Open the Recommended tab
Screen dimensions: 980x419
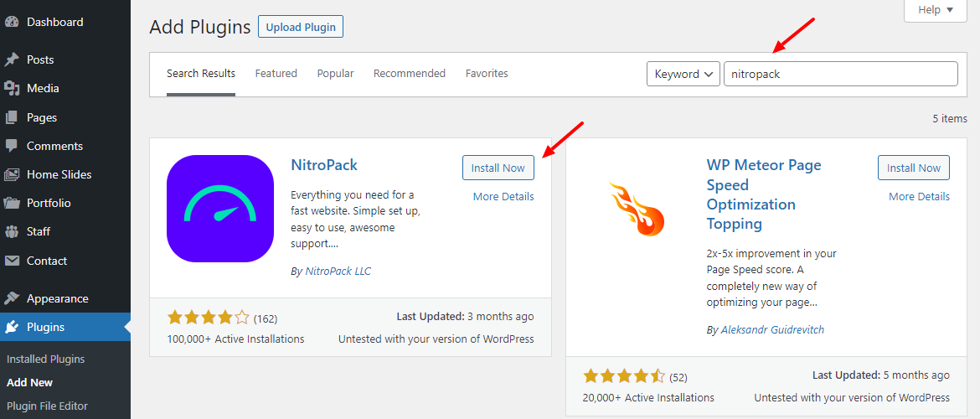tap(410, 74)
